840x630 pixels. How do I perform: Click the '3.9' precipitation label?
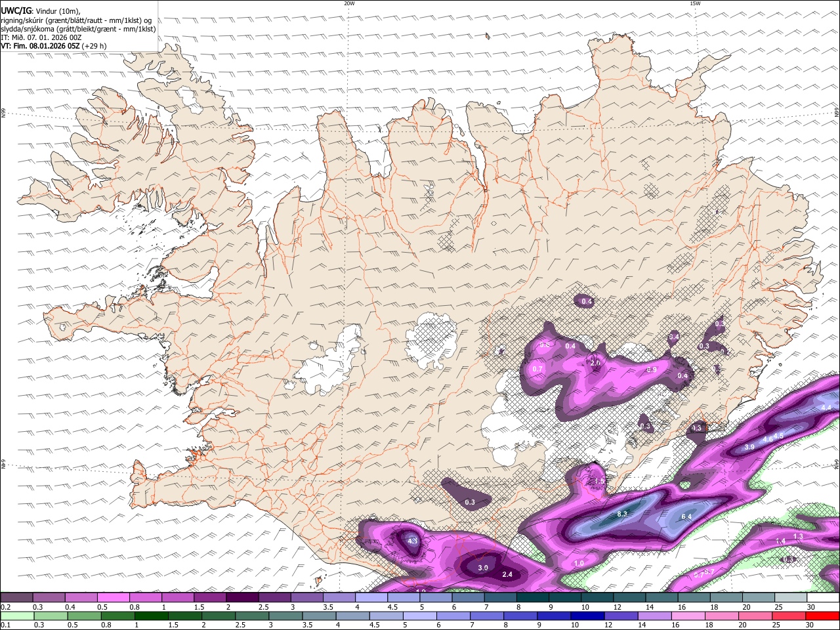coord(749,447)
